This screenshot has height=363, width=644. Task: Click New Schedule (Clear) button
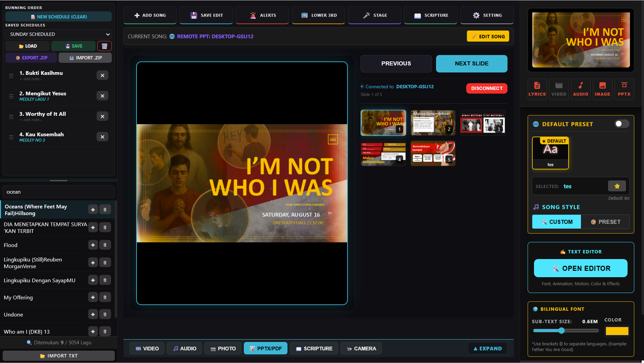(59, 17)
